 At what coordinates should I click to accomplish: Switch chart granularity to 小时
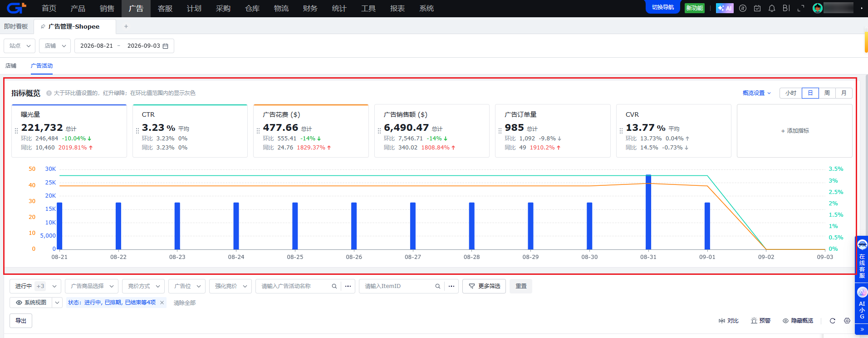click(791, 93)
